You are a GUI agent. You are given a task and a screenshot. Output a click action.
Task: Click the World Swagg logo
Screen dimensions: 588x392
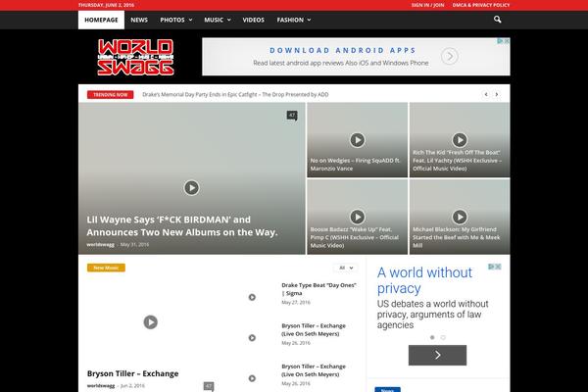pos(135,57)
